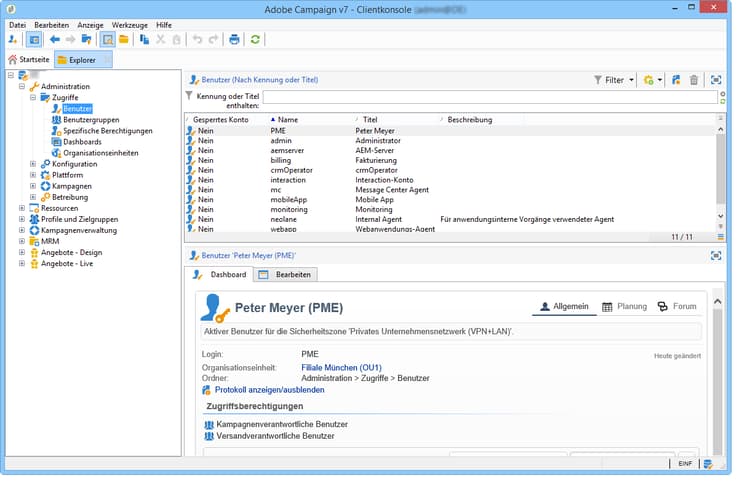The height and width of the screenshot is (494, 750).
Task: Click the green refresh icon in the toolbar
Action: pos(255,40)
